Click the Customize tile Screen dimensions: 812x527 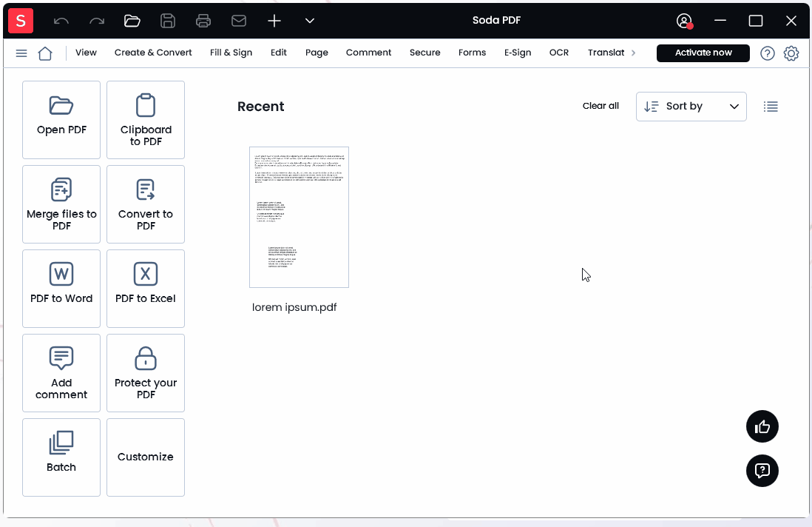coord(146,457)
